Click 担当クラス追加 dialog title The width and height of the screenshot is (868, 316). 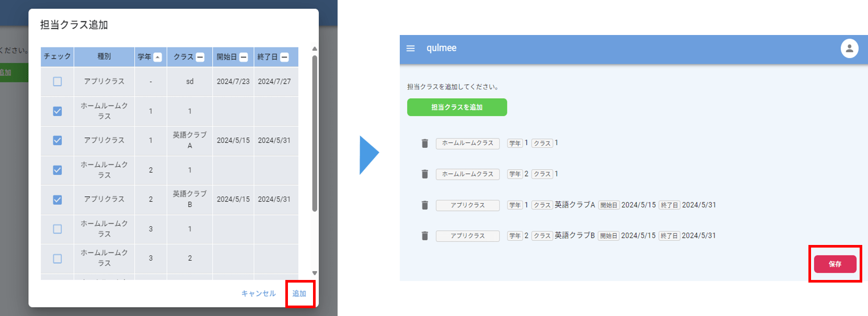pyautogui.click(x=74, y=25)
